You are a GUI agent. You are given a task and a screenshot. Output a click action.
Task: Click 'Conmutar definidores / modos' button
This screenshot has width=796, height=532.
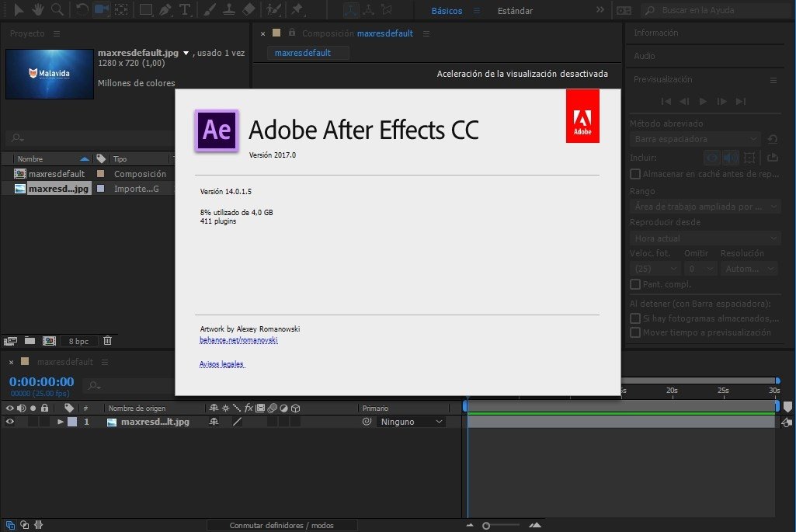pyautogui.click(x=282, y=526)
